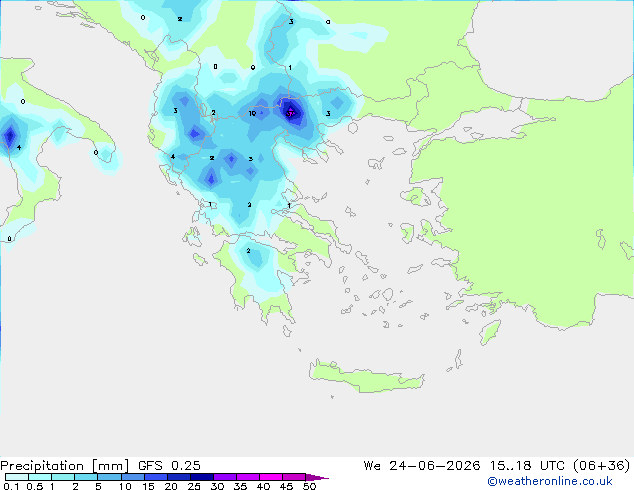634x490 pixels.
Task: Click the purple peak precipitation value on map
Action: (290, 114)
